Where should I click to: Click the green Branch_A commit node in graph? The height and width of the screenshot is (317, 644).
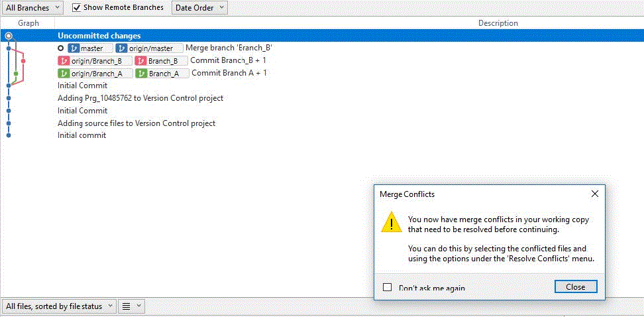[x=16, y=74]
